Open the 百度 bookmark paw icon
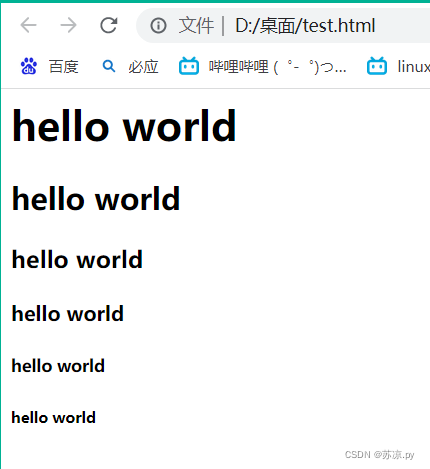This screenshot has height=469, width=430. click(29, 66)
